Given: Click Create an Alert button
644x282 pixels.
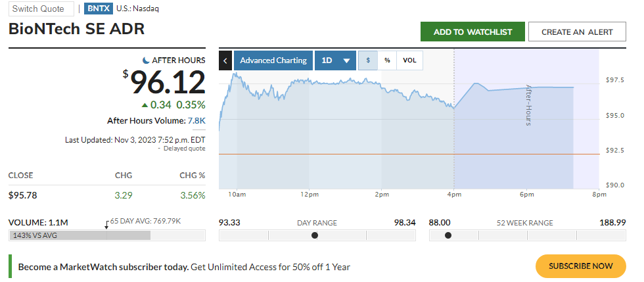Looking at the screenshot, I should pos(577,32).
